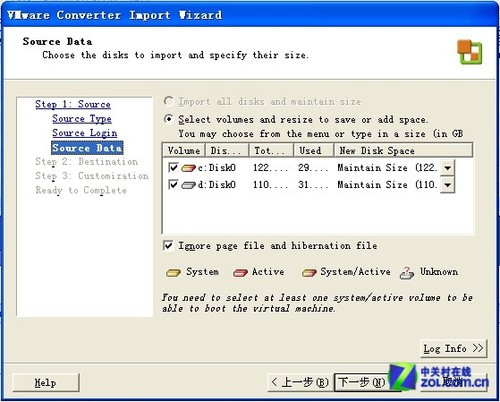Click Maintain Size (122. value
This screenshot has height=402, width=500.
[x=387, y=168]
